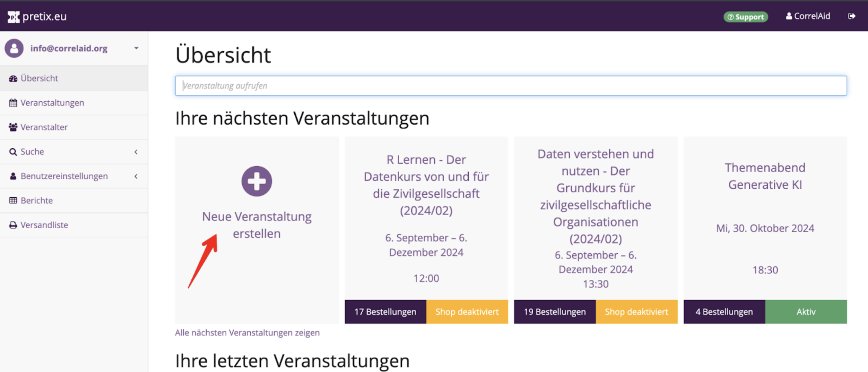This screenshot has width=868, height=372.
Task: Expand the Suche submenu chevron
Action: 136,152
